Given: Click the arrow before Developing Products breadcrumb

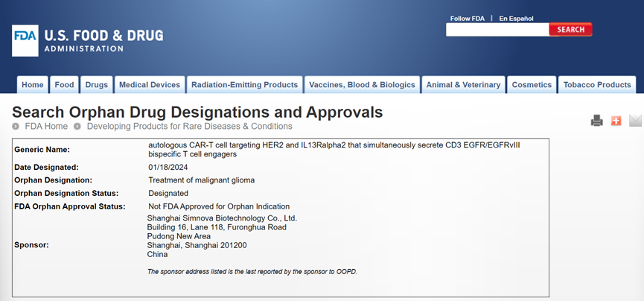Looking at the screenshot, I should [77, 127].
